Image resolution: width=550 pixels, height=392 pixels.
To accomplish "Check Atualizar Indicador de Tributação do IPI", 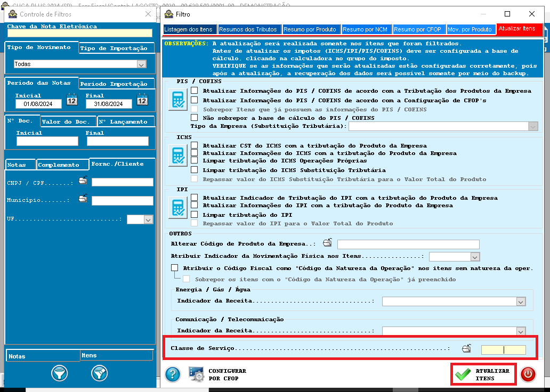I will coord(195,198).
